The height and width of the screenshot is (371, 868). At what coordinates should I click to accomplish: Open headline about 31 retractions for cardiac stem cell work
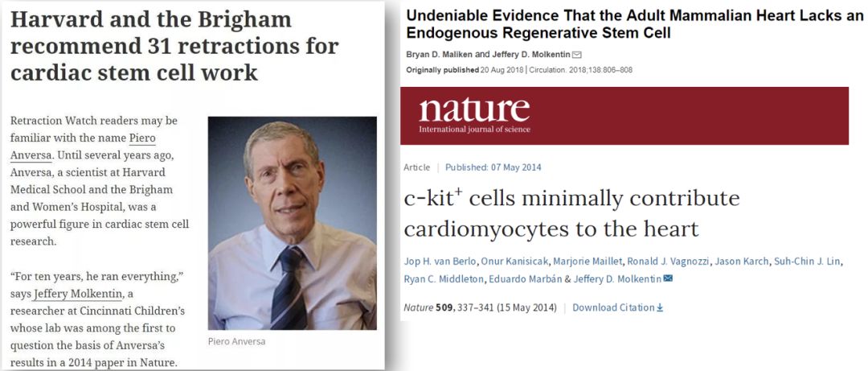(174, 45)
